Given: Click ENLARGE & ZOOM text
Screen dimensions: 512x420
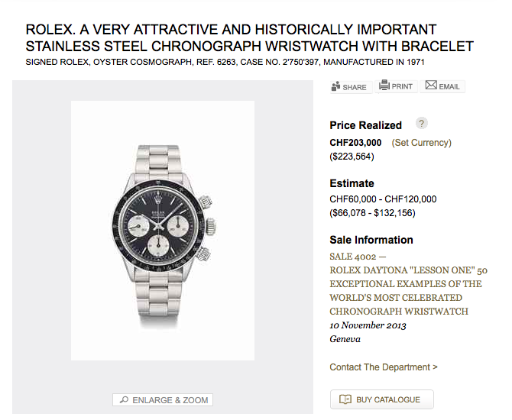Looking at the screenshot, I should pyautogui.click(x=170, y=400).
